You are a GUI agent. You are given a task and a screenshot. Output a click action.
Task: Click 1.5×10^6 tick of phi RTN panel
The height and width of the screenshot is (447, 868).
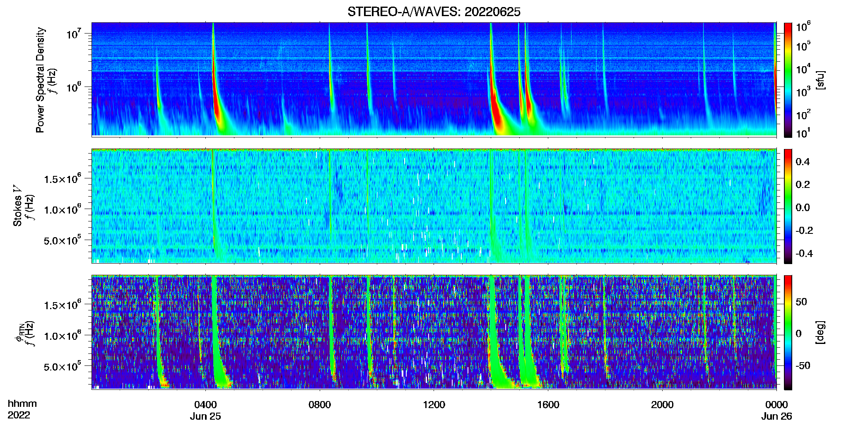coord(63,305)
